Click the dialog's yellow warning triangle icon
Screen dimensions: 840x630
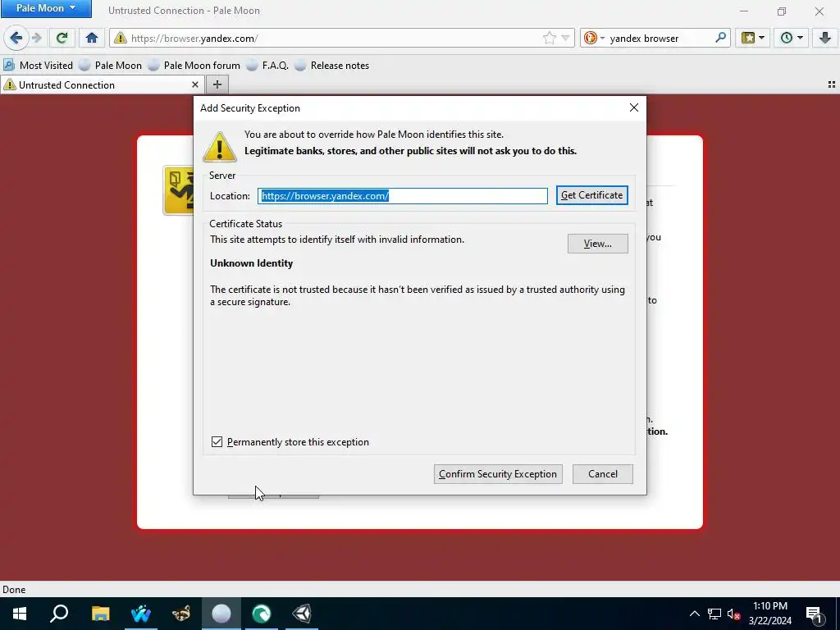pyautogui.click(x=220, y=146)
